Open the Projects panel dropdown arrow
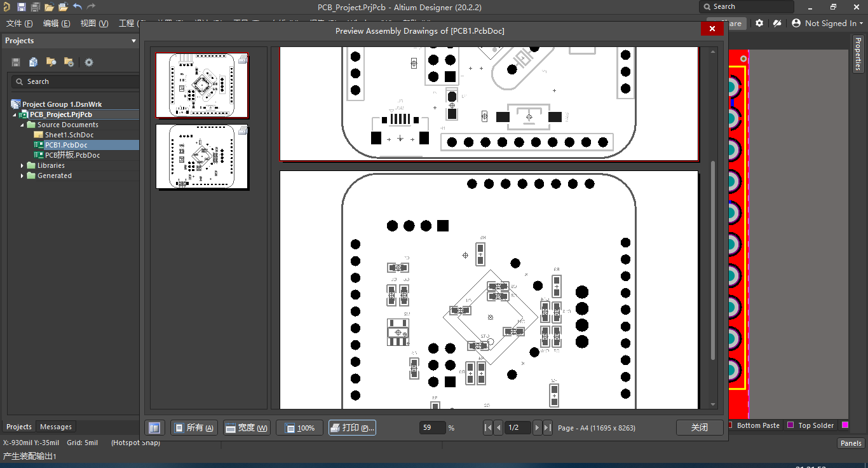 coord(133,41)
